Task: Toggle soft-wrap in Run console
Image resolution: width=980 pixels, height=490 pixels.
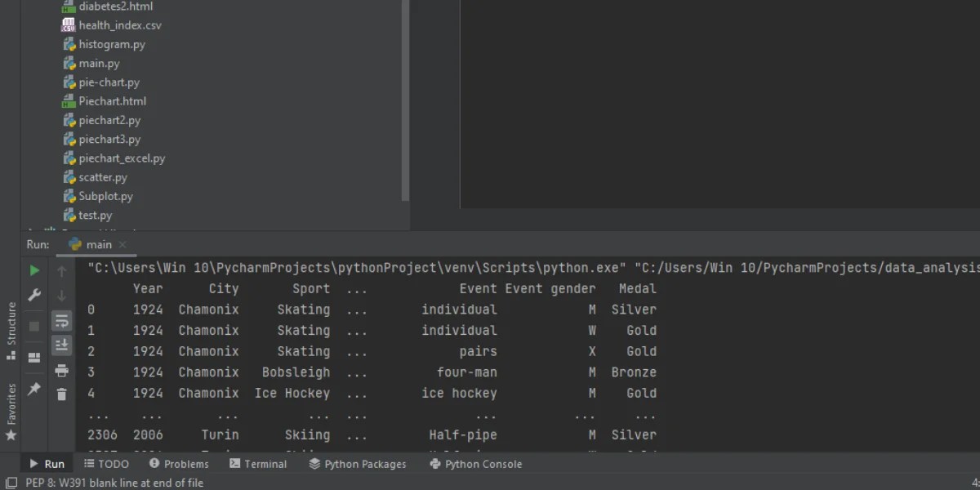Action: (x=61, y=320)
